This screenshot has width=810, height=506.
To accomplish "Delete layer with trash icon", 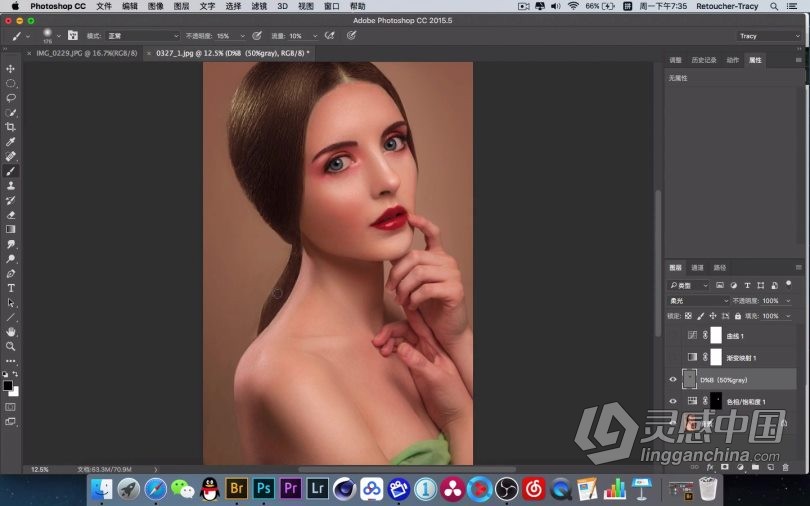I will 786,467.
